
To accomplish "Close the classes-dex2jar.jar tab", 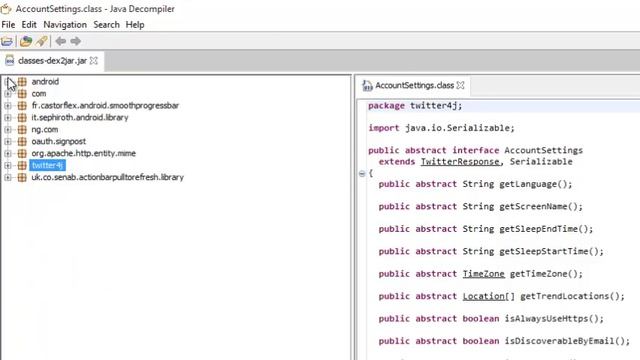I will (x=94, y=61).
